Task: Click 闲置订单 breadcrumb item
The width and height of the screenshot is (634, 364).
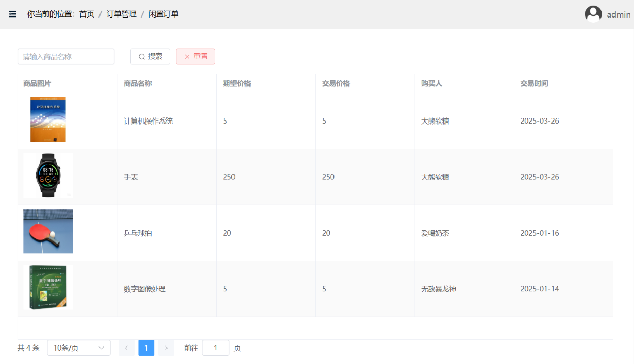Action: tap(163, 14)
